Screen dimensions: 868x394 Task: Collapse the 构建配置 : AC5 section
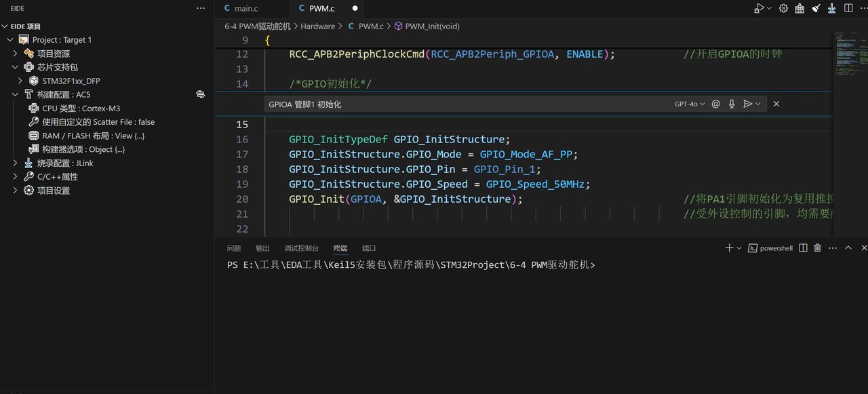click(x=15, y=94)
